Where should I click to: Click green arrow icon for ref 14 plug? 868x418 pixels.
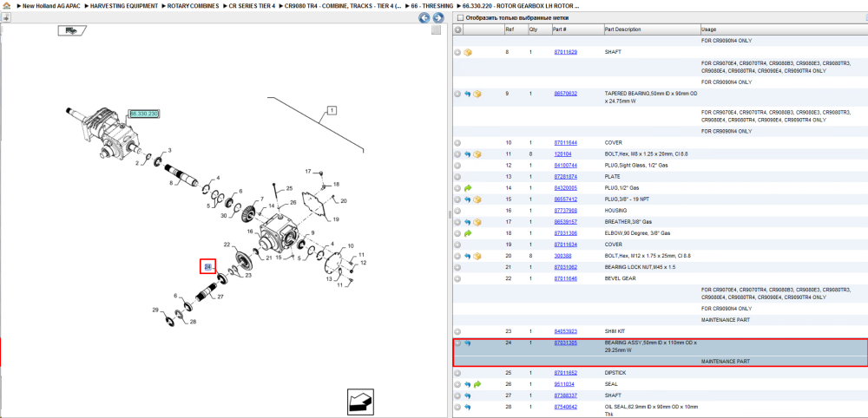tap(468, 188)
